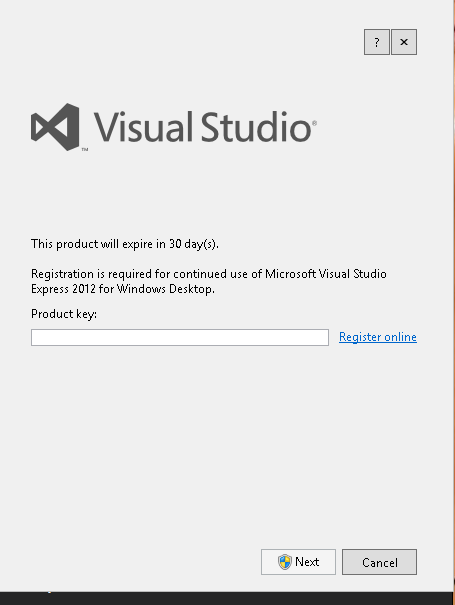Click the 30 day(s) expiry notice text
The width and height of the screenshot is (455, 605).
click(125, 244)
